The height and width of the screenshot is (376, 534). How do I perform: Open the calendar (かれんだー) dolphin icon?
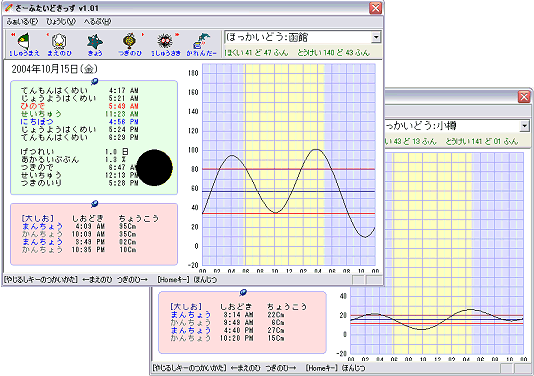tap(201, 44)
